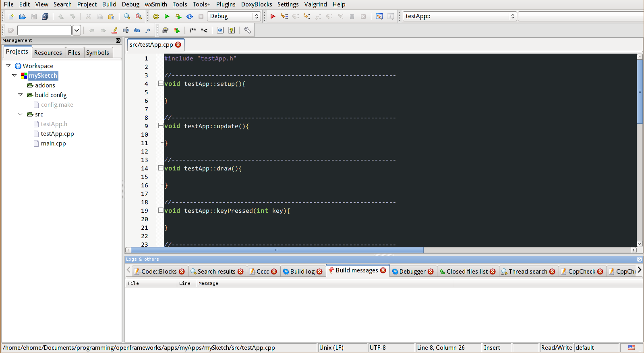
Task: Collapse the build config folder
Action: [x=20, y=95]
